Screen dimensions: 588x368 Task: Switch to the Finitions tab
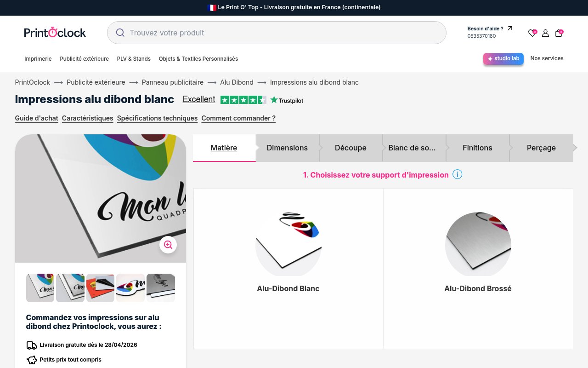(x=477, y=148)
